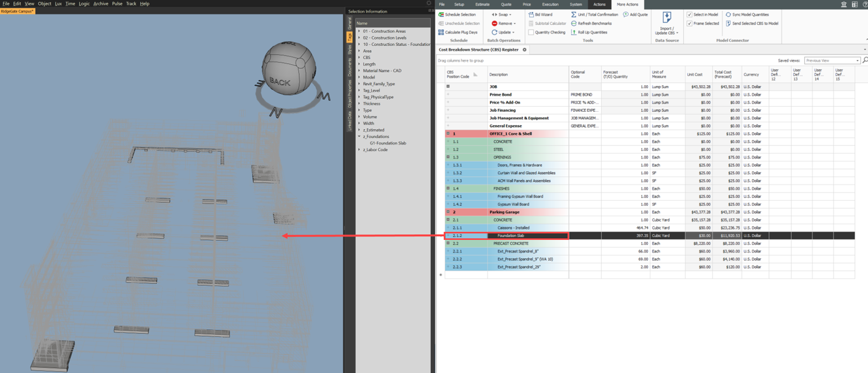Open the Bid Wizard tool

tap(531, 15)
